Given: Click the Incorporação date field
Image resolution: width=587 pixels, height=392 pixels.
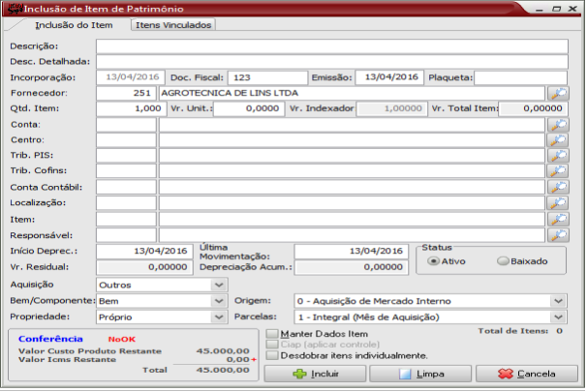Looking at the screenshot, I should pos(131,77).
